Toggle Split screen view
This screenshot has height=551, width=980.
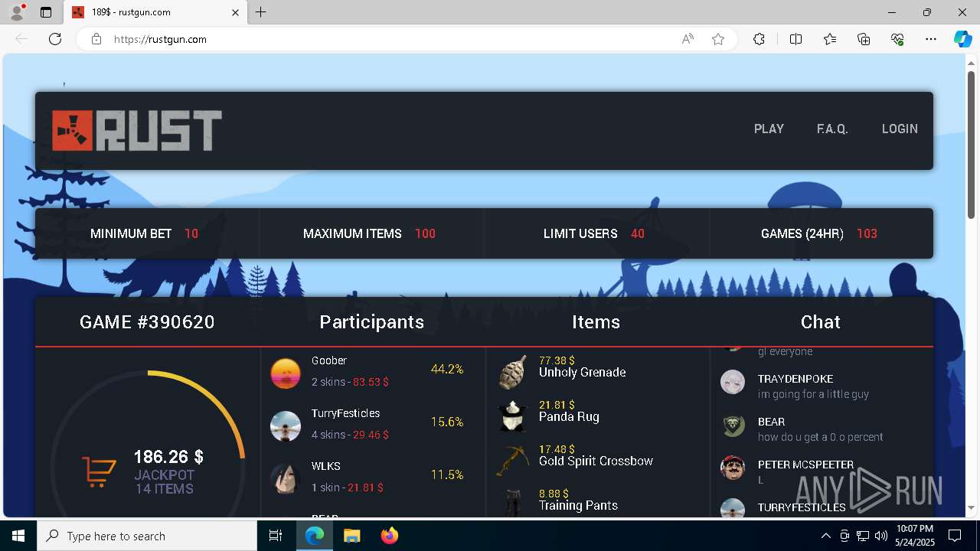[795, 39]
